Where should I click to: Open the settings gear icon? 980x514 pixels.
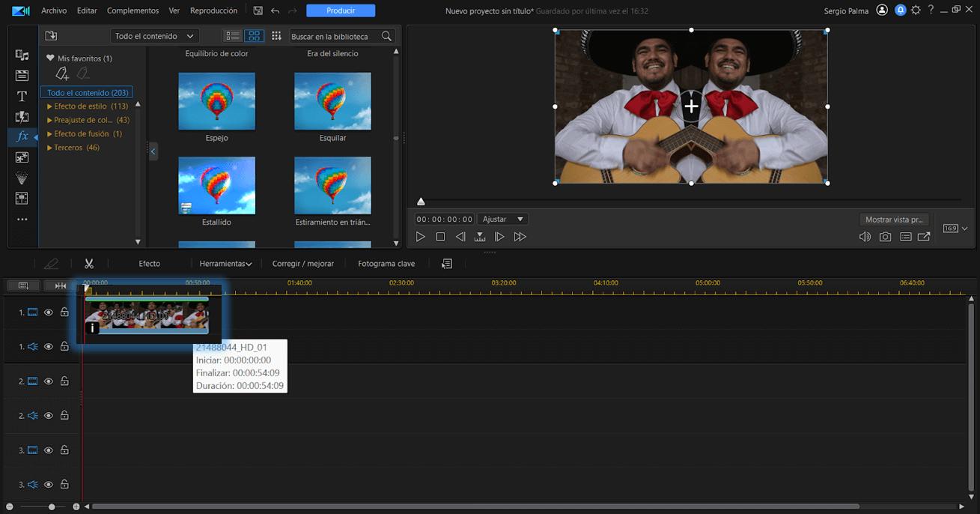point(916,10)
